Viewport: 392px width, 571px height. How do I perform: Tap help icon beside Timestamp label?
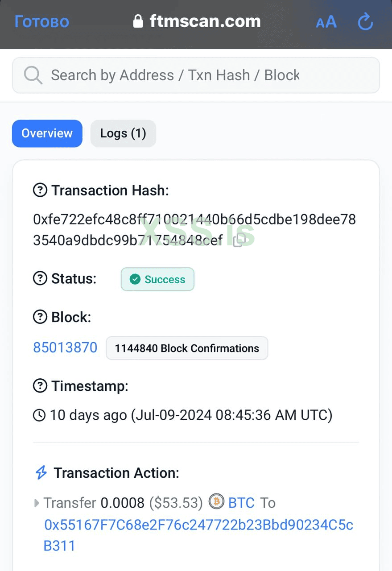coord(40,386)
